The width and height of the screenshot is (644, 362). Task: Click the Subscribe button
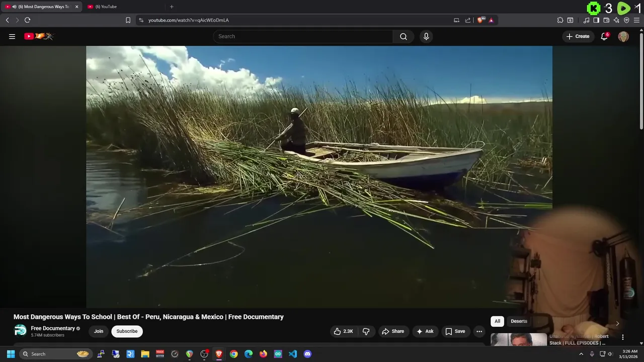[x=127, y=331]
